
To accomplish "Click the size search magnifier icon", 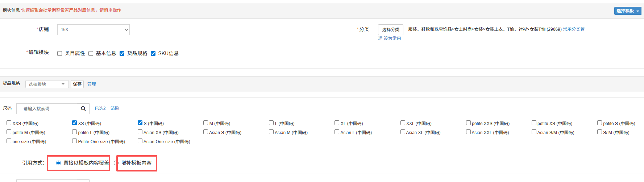I will [83, 109].
